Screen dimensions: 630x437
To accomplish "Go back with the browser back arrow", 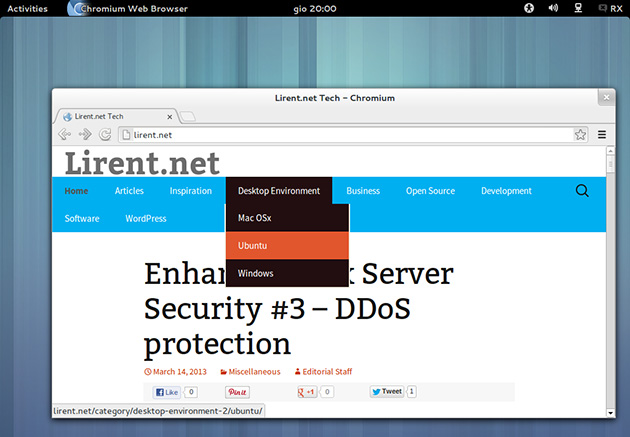I will 64,134.
